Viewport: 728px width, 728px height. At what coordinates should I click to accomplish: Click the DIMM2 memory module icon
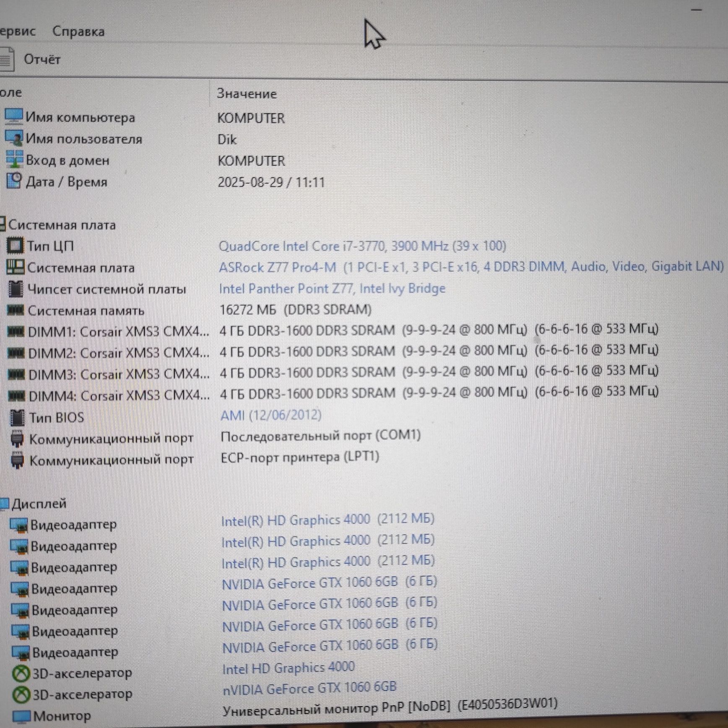pyautogui.click(x=16, y=353)
